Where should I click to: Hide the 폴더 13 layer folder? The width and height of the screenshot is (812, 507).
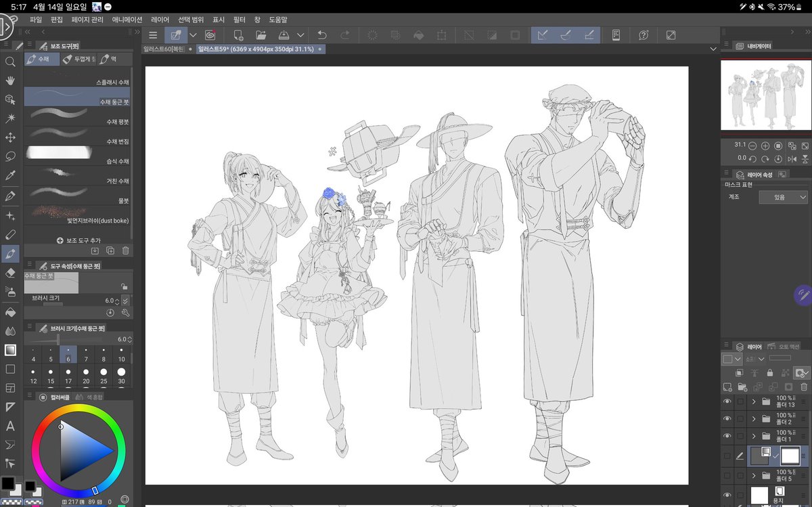click(x=727, y=401)
